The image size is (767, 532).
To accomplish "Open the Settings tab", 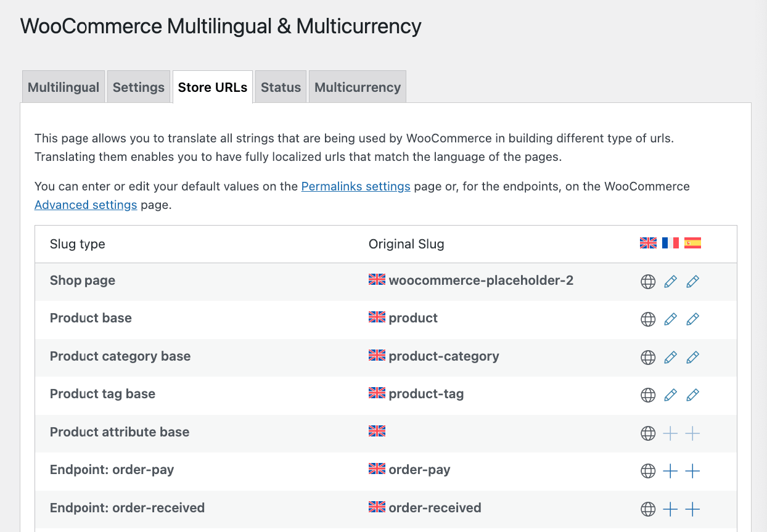I will point(139,87).
